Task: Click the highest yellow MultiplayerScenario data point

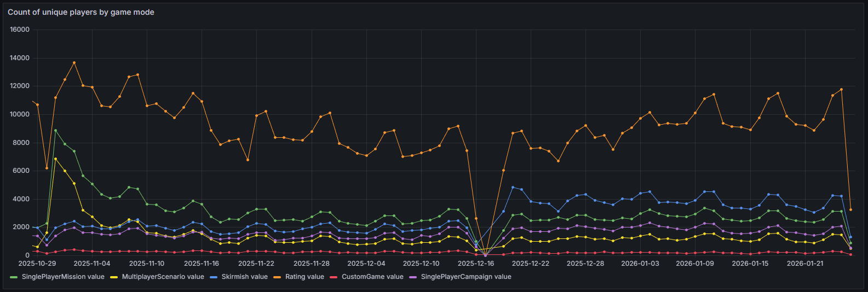Action: [x=55, y=159]
